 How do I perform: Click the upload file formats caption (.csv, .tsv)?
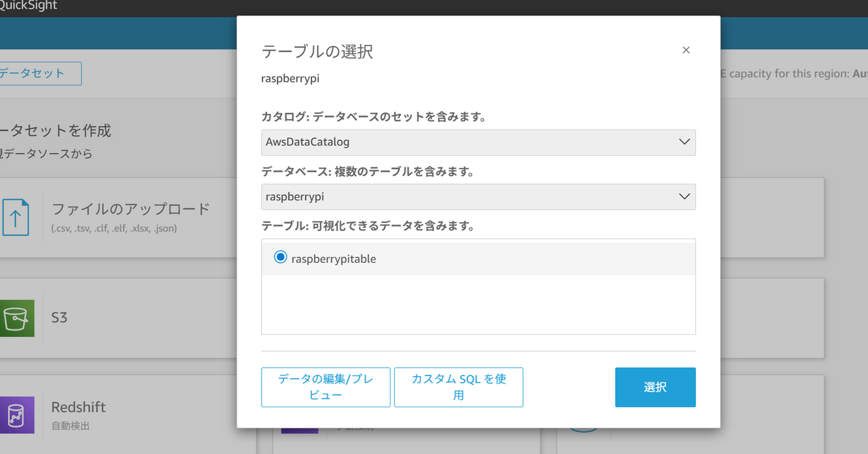click(x=114, y=228)
